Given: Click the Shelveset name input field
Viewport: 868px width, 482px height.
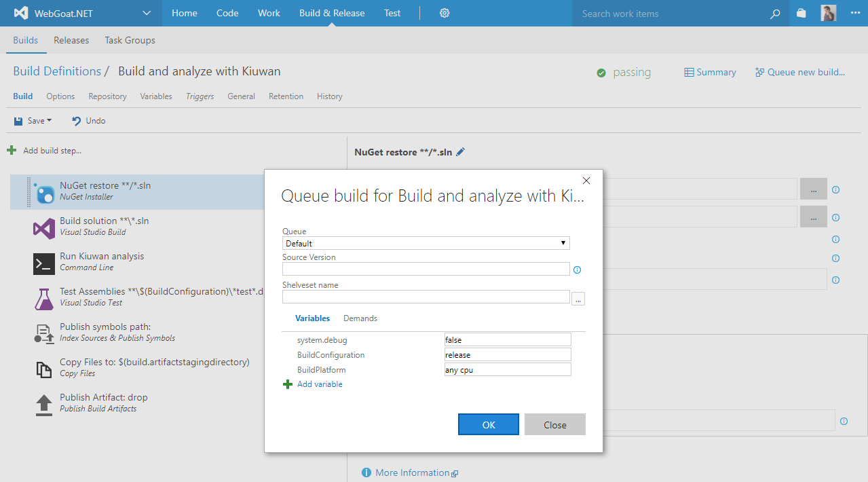Looking at the screenshot, I should click(x=426, y=297).
